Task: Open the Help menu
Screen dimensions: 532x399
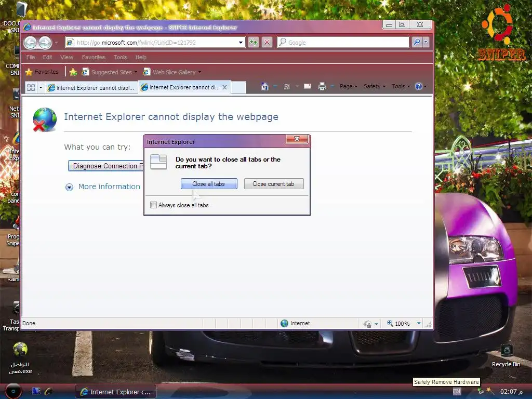Action: (x=141, y=57)
